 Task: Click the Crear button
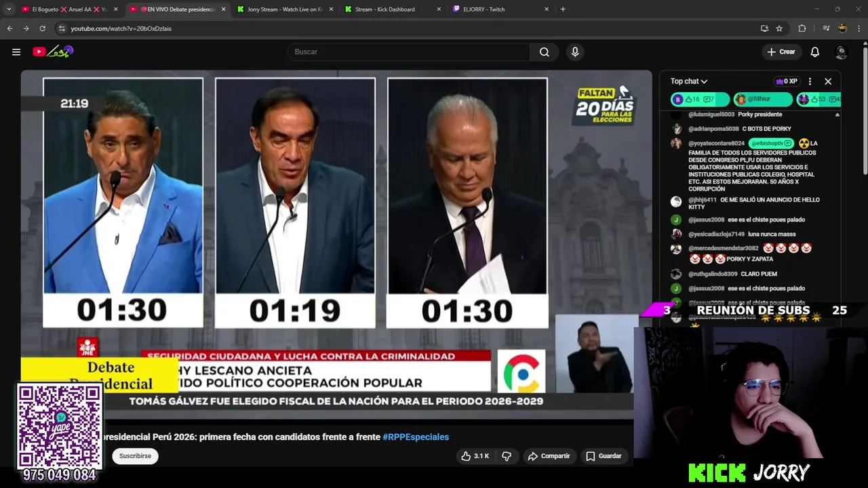coord(781,52)
